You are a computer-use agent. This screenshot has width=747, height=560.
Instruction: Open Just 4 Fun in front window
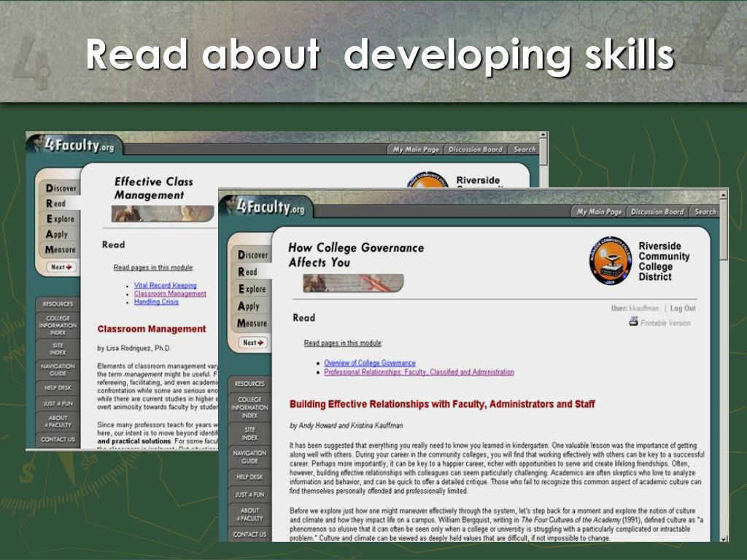pyautogui.click(x=249, y=495)
